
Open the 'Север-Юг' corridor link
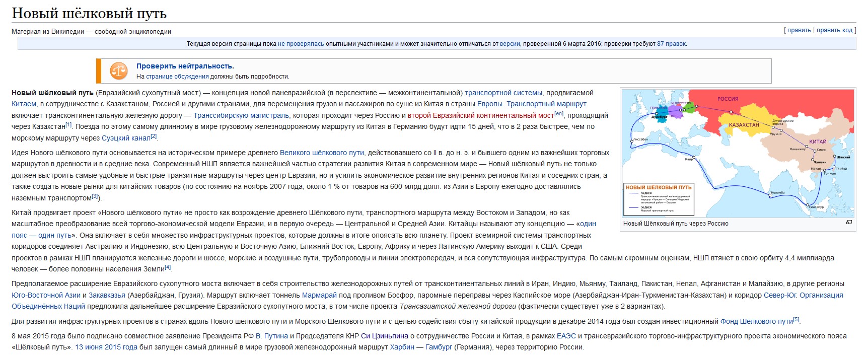(779, 295)
